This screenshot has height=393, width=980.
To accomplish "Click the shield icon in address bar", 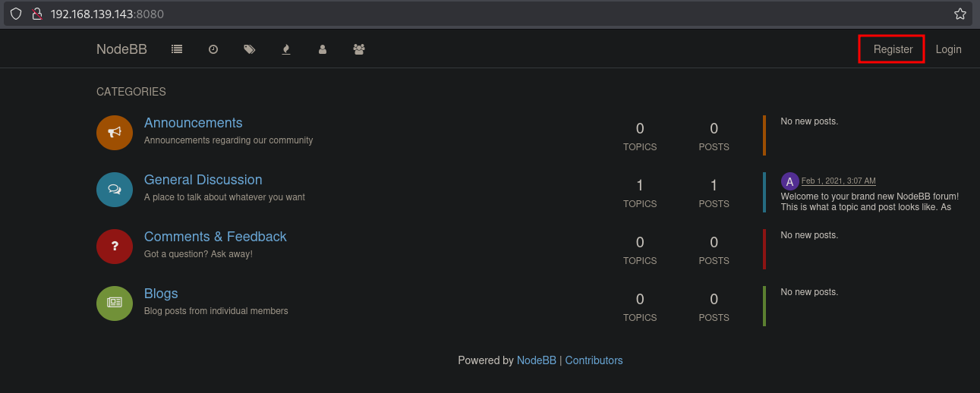I will coord(16,14).
